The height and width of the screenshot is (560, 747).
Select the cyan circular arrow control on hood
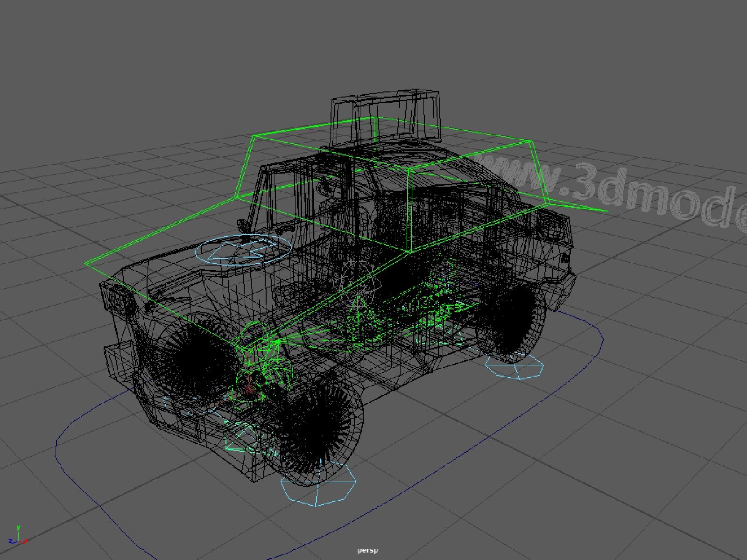(243, 250)
